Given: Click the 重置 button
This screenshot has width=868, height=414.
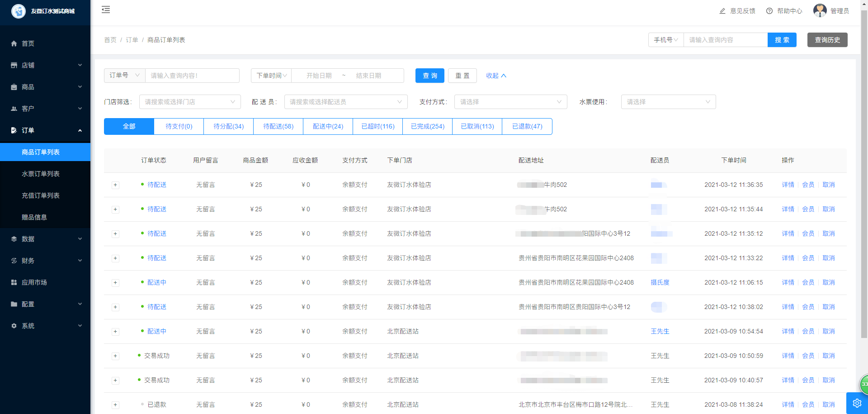Looking at the screenshot, I should 462,76.
